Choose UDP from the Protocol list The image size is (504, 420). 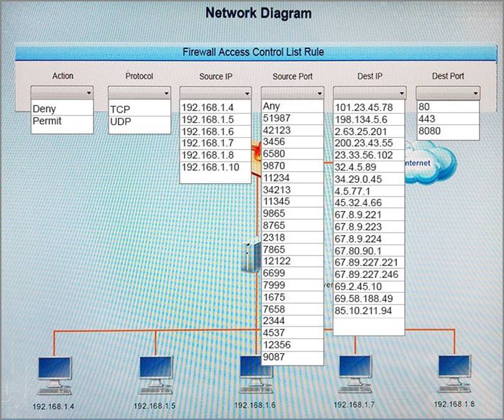click(x=120, y=122)
